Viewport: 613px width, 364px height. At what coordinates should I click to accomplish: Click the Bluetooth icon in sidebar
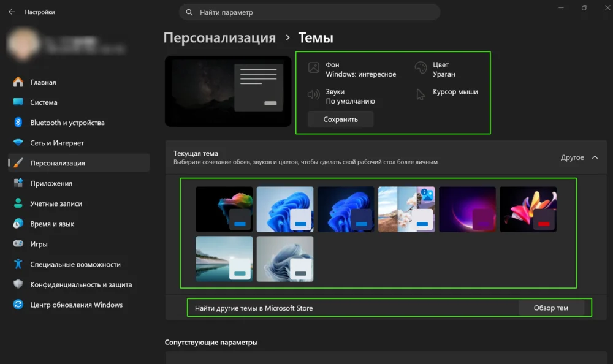click(x=18, y=123)
